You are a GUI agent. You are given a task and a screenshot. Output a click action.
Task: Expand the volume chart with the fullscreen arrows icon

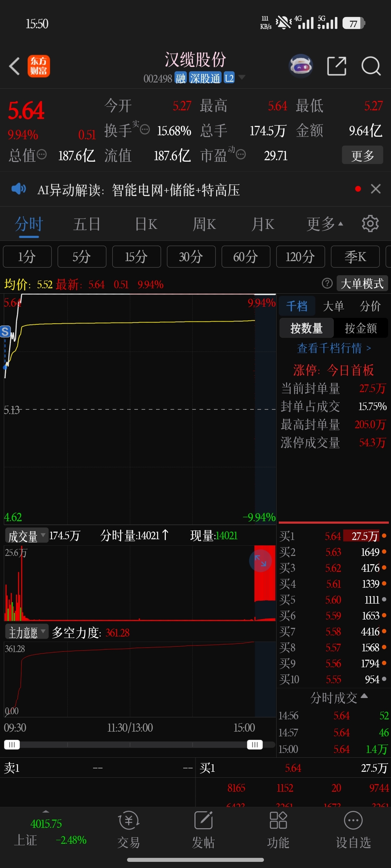[x=260, y=561]
